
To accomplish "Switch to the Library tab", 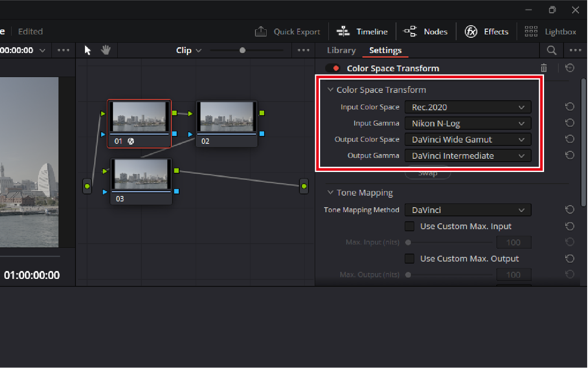I will point(341,50).
